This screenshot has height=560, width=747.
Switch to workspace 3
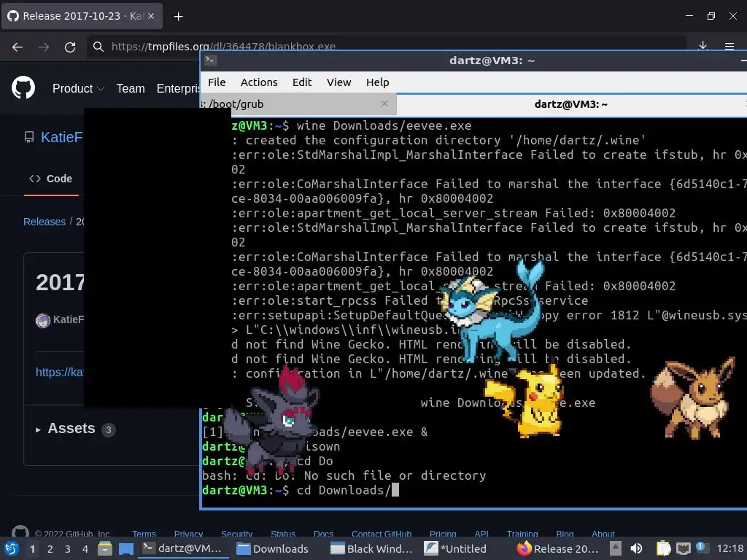tap(68, 549)
